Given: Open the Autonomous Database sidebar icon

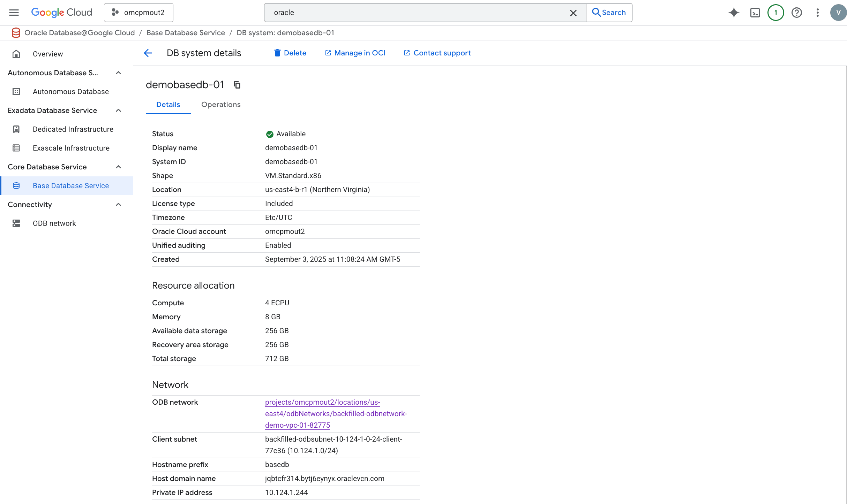Looking at the screenshot, I should 16,91.
